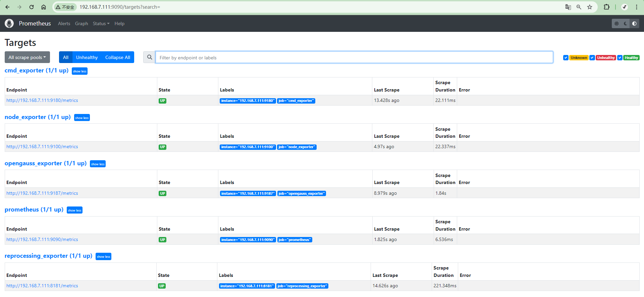Image resolution: width=644 pixels, height=297 pixels.
Task: Collapse cmd_exporter pool with show less
Action: coord(79,71)
